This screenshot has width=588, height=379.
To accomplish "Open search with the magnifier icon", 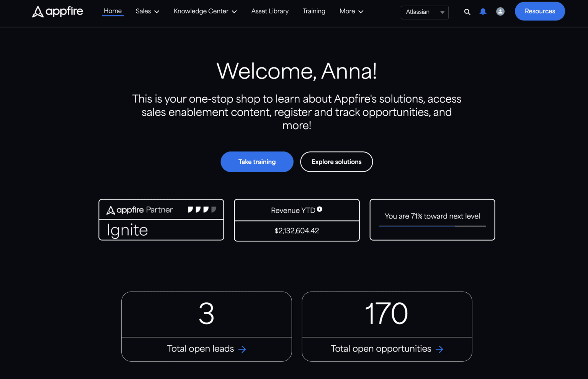I will click(x=467, y=12).
